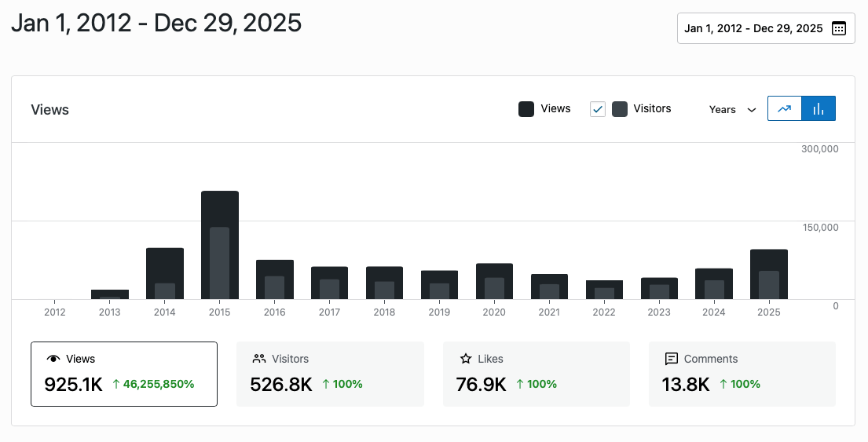Click the comment icon in Comments card
Image resolution: width=868 pixels, height=442 pixels.
tap(671, 359)
